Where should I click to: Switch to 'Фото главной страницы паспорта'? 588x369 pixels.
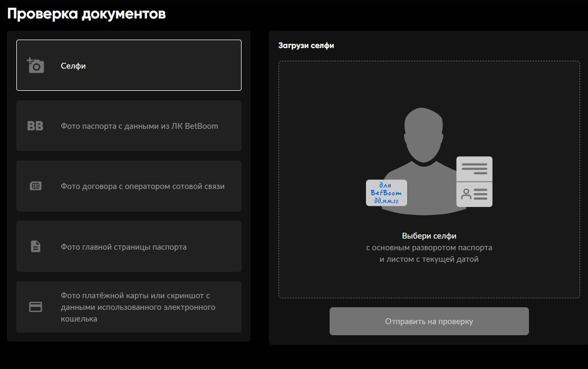point(123,247)
